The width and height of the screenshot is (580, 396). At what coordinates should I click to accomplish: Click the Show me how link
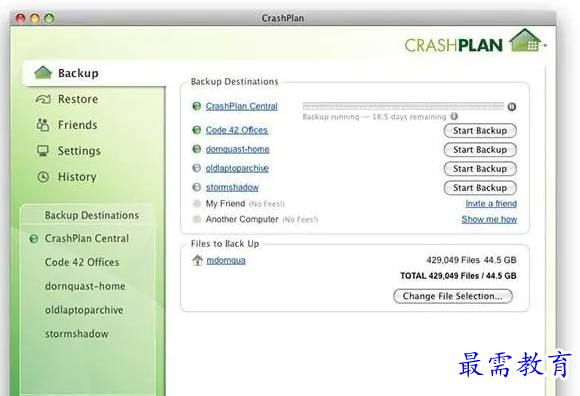[489, 220]
